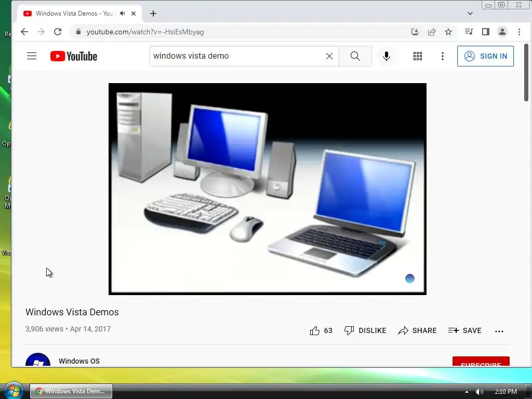
Task: Open the Windows Start orb
Action: 13,391
